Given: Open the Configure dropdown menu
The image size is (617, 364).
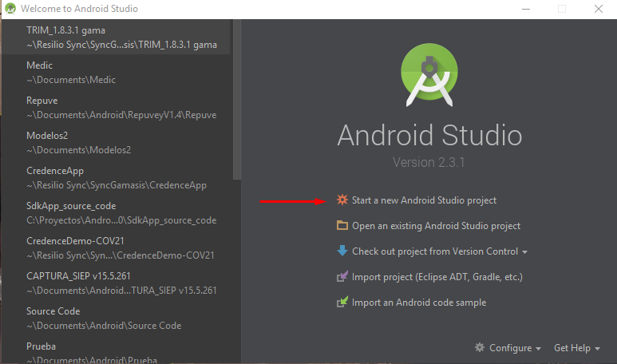Looking at the screenshot, I should (515, 348).
